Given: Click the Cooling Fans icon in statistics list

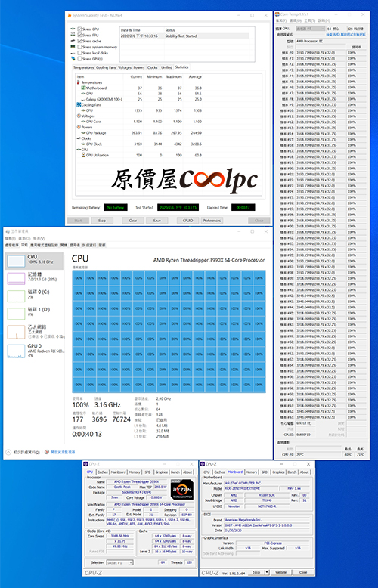Looking at the screenshot, I should pos(79,104).
